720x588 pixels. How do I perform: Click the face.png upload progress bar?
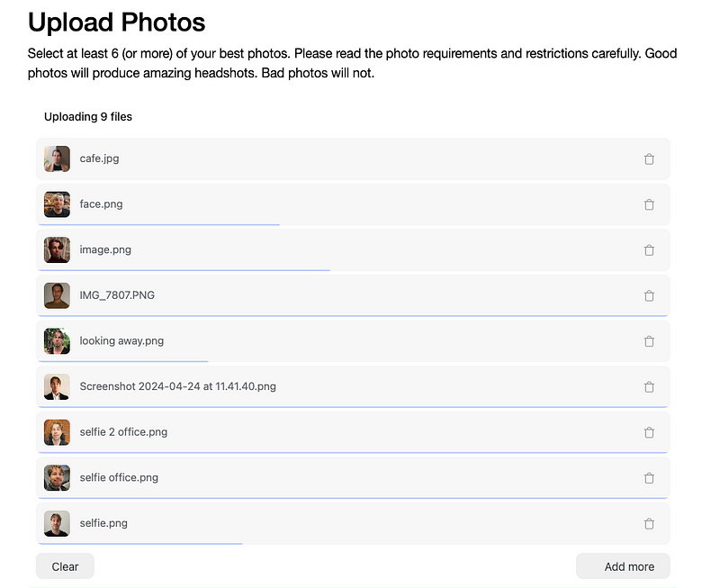click(159, 224)
